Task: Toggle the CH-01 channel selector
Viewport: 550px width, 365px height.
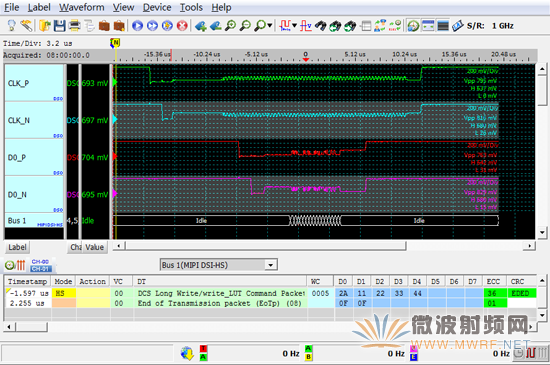Action: pos(41,269)
